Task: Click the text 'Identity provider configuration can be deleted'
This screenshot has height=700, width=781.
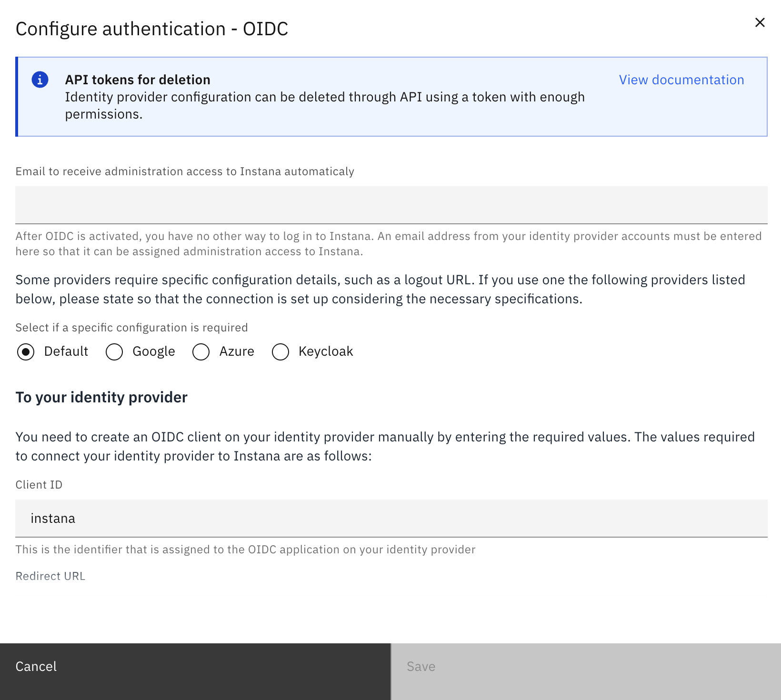Action: (325, 106)
